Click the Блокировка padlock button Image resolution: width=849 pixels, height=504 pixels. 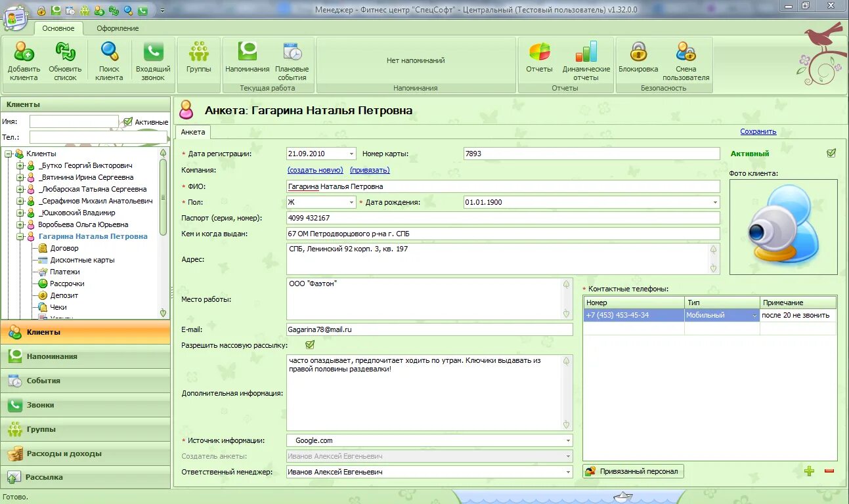point(638,57)
